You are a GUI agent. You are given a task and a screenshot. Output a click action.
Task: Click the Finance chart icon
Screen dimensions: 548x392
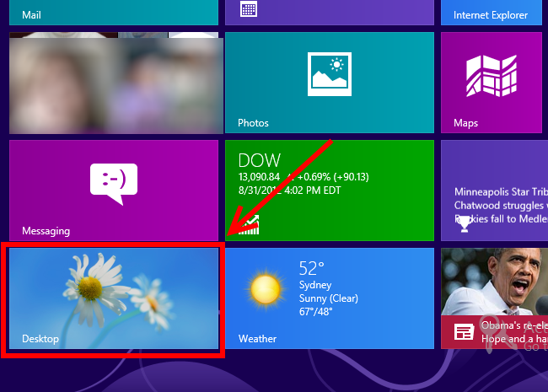[x=249, y=225]
